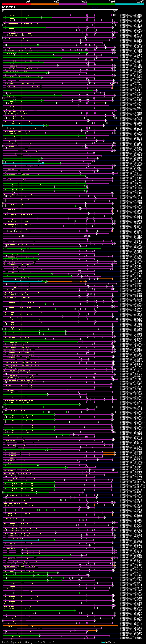Screen dimensions: 146x644
Task: Click the UniRef100_B6TKQ0 label
Action: point(131,610)
